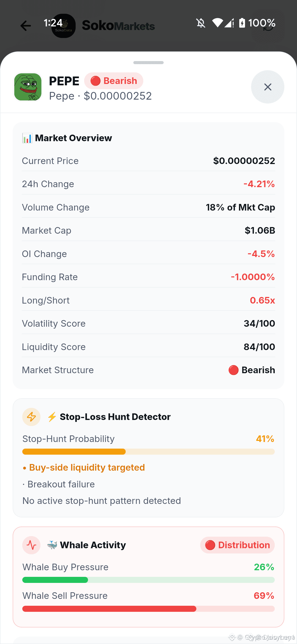Open the SokoData logo avatar

pos(64,26)
